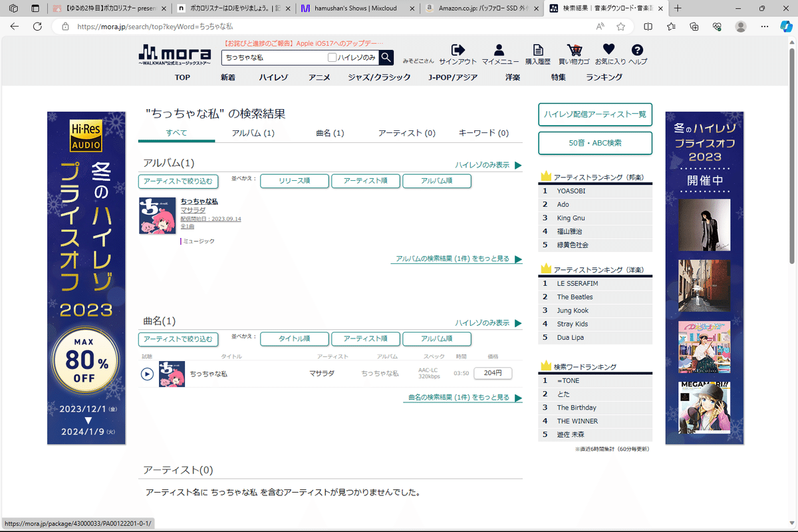Open 50音・ABC検索 button
Viewport: 798px width, 532px height.
click(595, 143)
